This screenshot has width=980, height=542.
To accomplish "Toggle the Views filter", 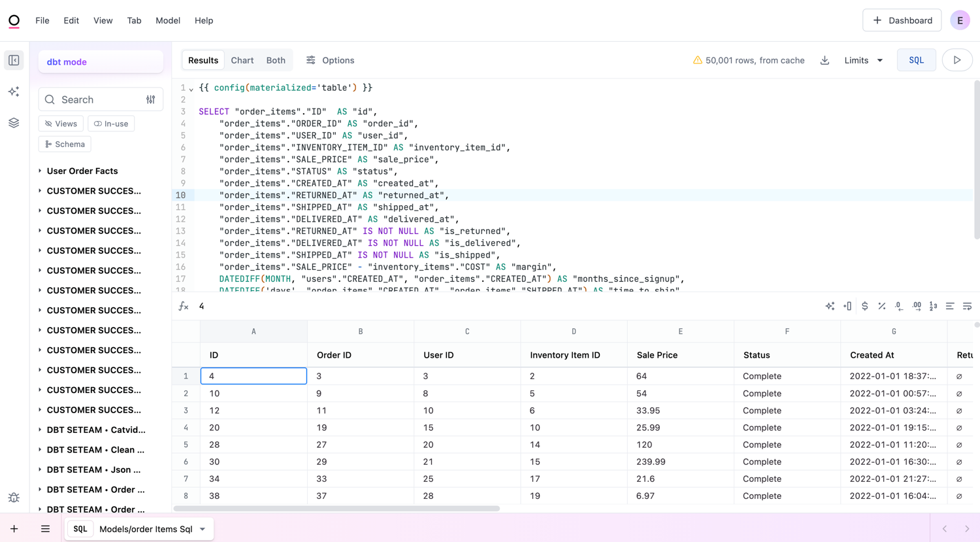I will pyautogui.click(x=61, y=124).
